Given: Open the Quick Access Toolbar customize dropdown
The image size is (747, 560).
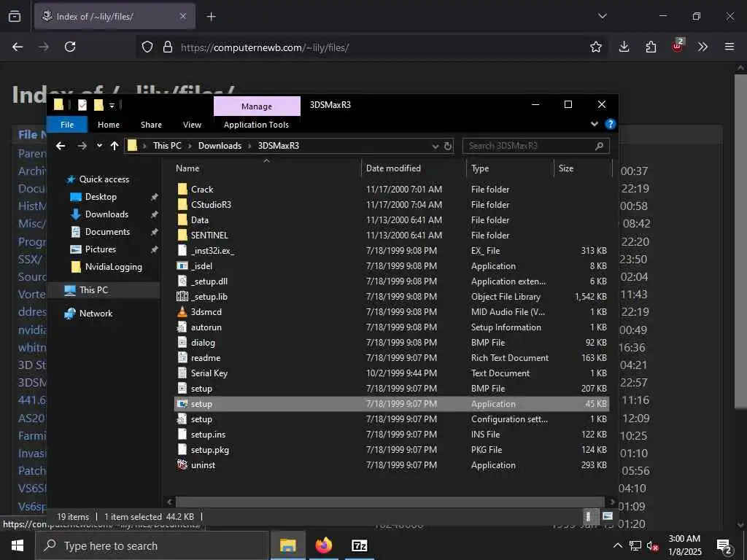Looking at the screenshot, I should (112, 105).
